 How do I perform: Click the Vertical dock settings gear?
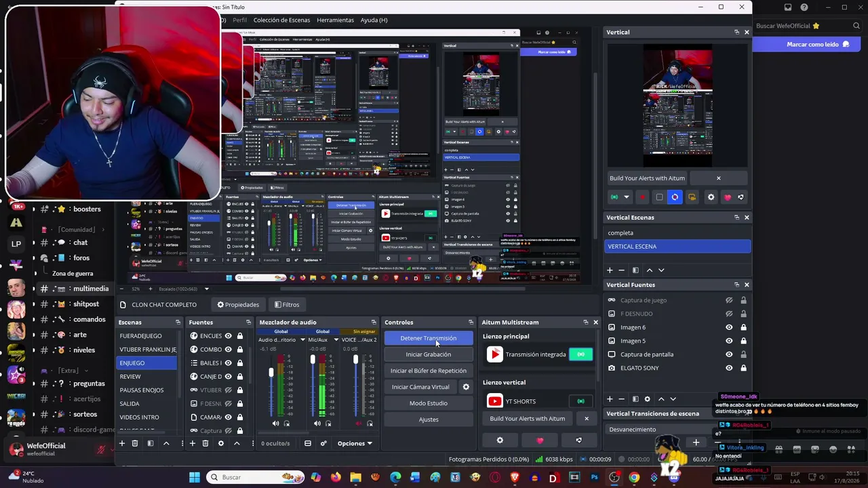[711, 197]
